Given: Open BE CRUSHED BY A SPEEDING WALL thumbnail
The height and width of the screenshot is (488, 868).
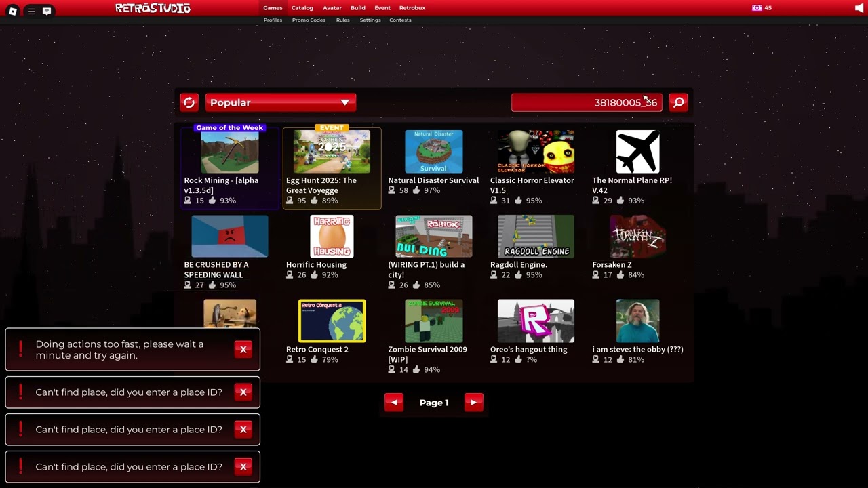Looking at the screenshot, I should tap(230, 237).
